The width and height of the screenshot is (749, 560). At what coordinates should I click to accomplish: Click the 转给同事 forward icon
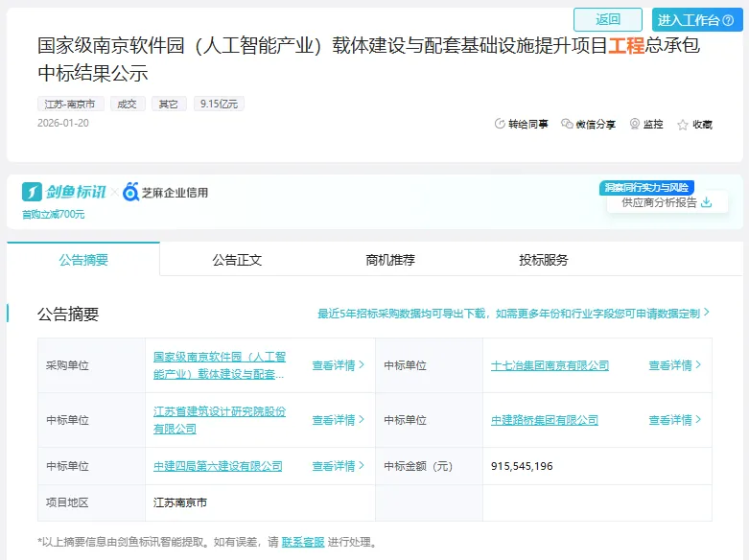[500, 124]
